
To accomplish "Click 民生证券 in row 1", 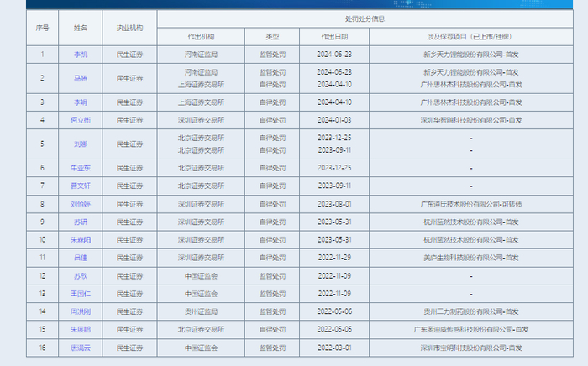I will tap(129, 55).
